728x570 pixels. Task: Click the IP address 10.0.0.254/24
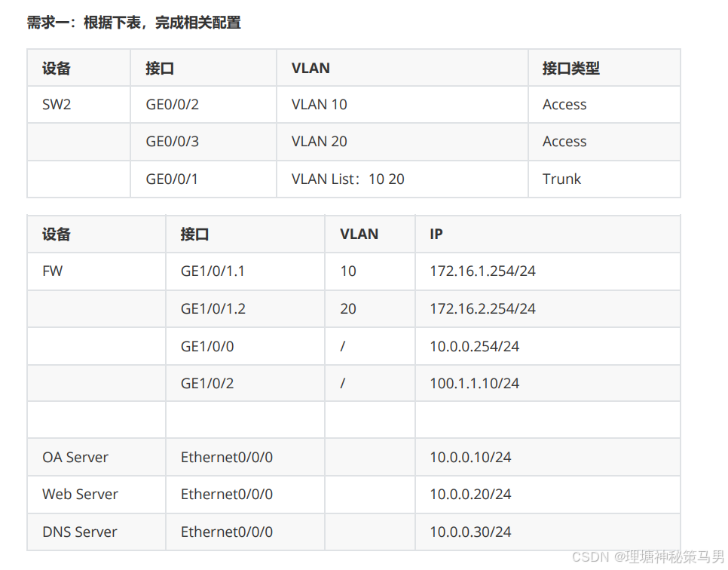point(475,346)
